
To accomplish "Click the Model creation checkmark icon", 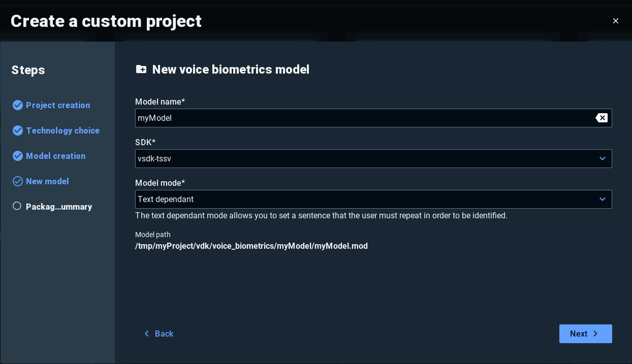I will pos(18,156).
